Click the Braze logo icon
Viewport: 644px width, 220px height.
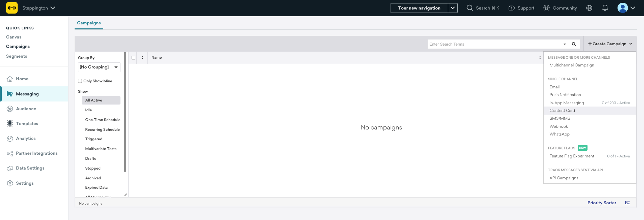[x=12, y=8]
